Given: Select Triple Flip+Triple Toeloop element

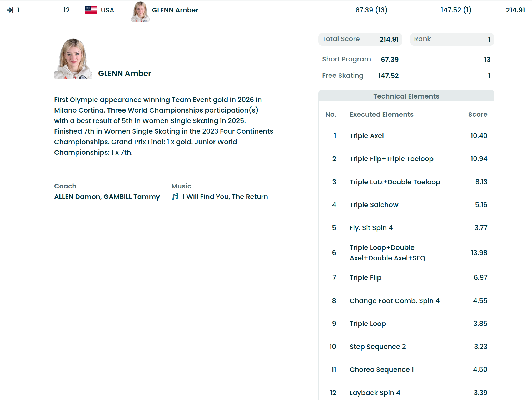Looking at the screenshot, I should tap(391, 159).
